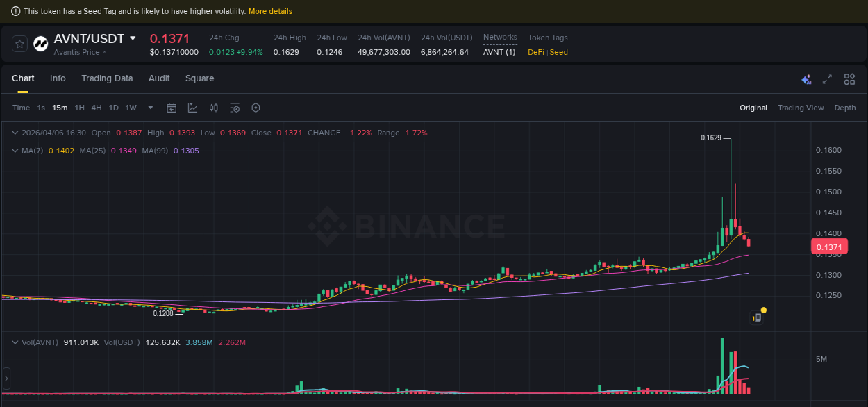The width and height of the screenshot is (868, 407).
Task: Select the 1H interval
Action: [x=79, y=108]
